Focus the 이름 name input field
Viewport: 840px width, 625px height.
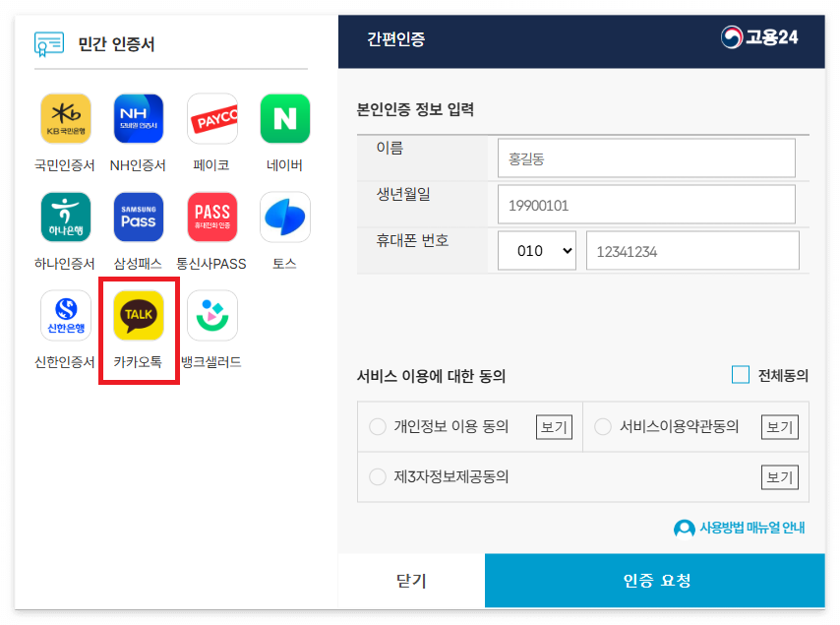(x=646, y=158)
